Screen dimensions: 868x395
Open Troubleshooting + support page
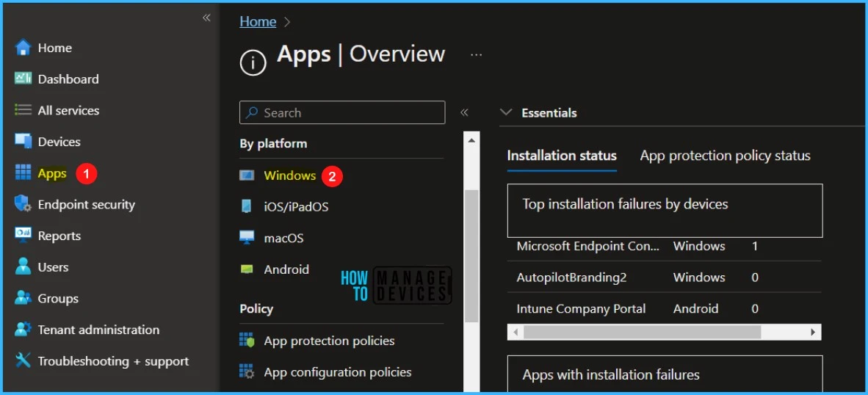pos(114,361)
